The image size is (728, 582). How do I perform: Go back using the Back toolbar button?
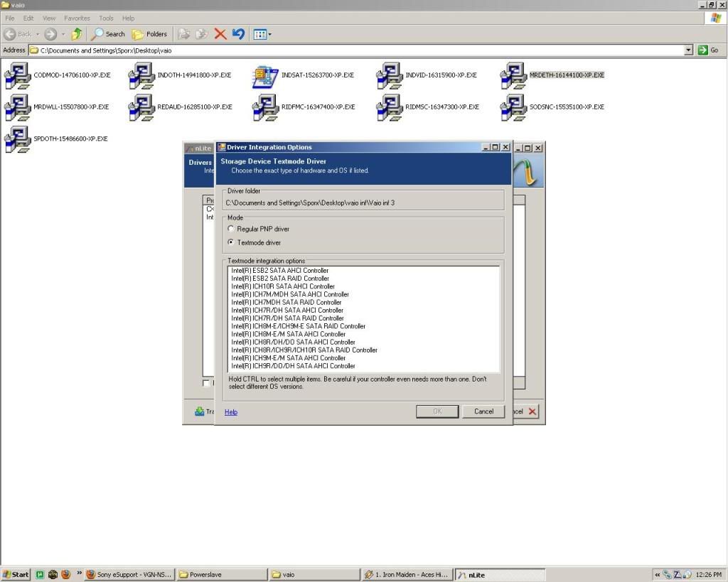pyautogui.click(x=18, y=34)
